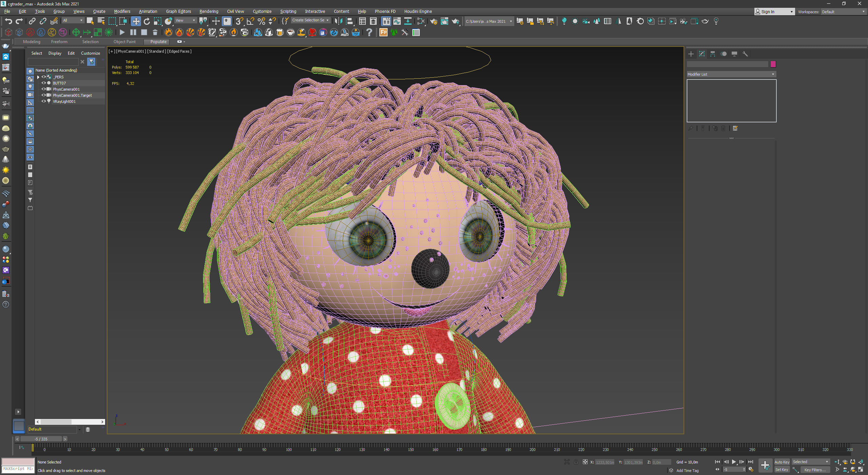868x475 pixels.
Task: Toggle visibility of _PERS group
Action: pyautogui.click(x=44, y=77)
